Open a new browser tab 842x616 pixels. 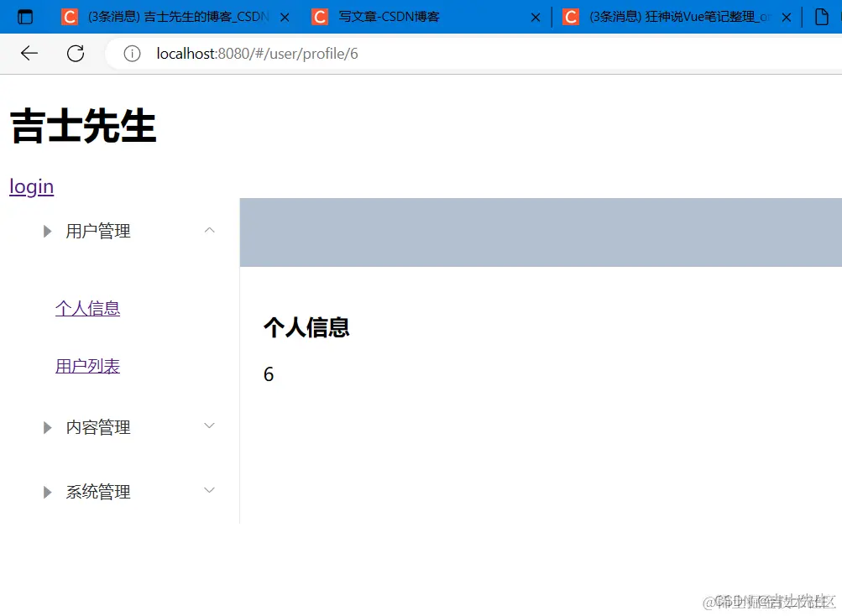tap(823, 16)
